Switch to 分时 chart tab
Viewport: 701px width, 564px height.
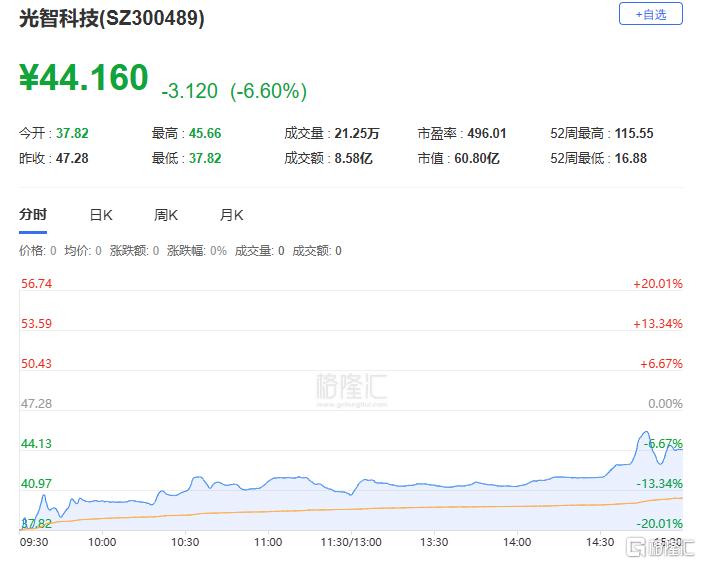33,215
